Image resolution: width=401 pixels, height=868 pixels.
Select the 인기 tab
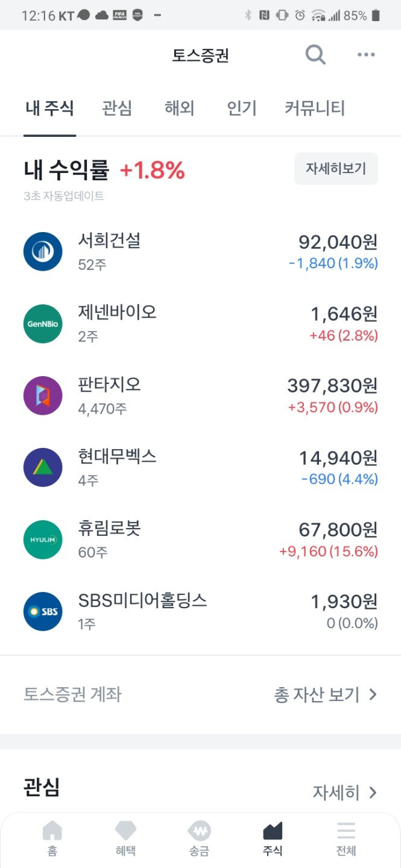point(242,108)
